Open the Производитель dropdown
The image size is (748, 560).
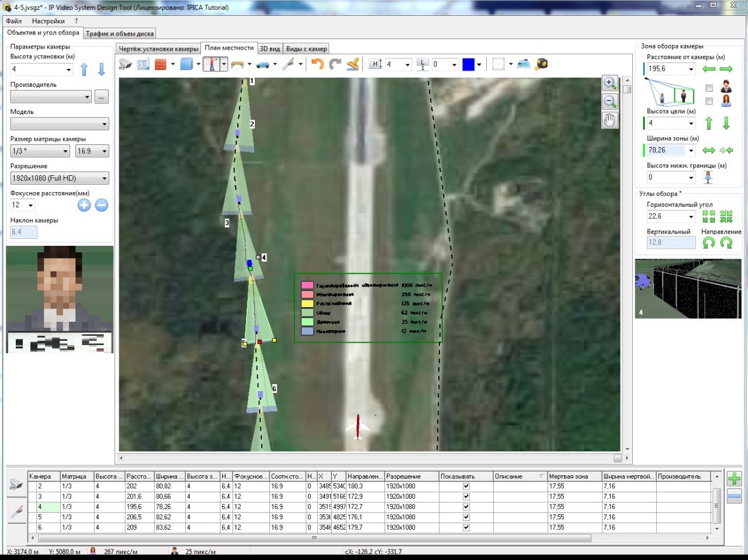[x=87, y=97]
